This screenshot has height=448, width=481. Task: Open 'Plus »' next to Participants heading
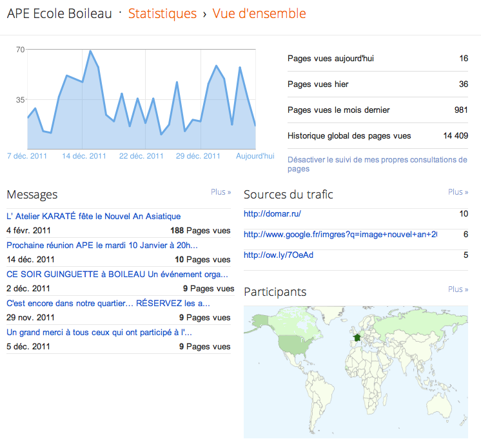(458, 289)
